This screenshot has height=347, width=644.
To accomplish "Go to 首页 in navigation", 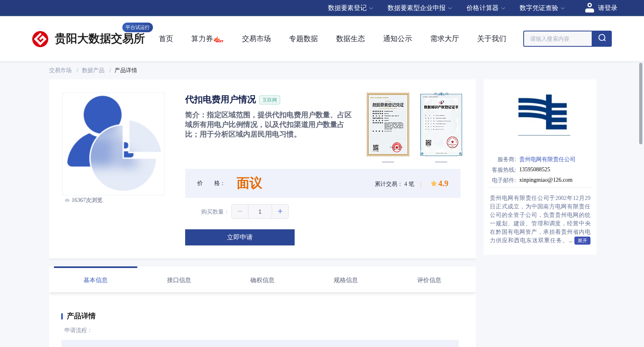I will tap(166, 39).
